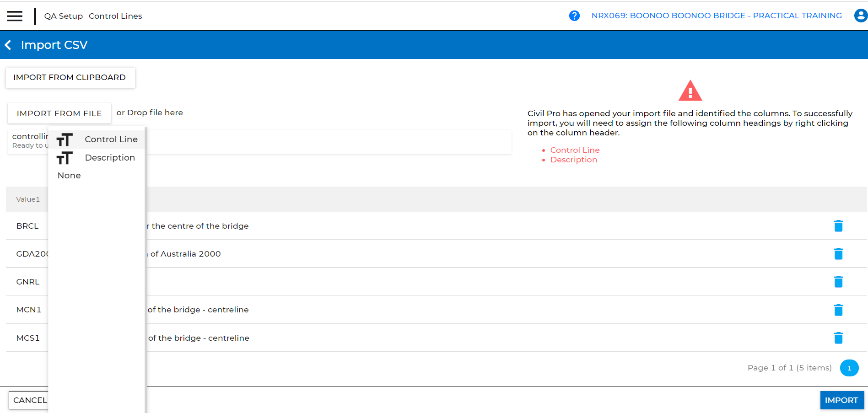868x413 pixels.
Task: Open the NRX069 Boonoo Boonoo Bridge project link
Action: [x=716, y=16]
